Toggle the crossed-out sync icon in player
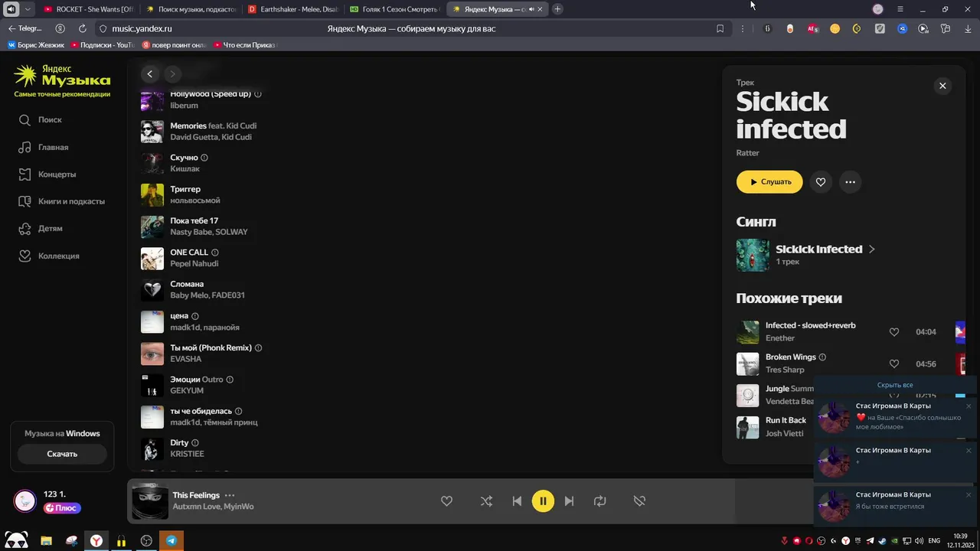980x551 pixels. (x=639, y=501)
